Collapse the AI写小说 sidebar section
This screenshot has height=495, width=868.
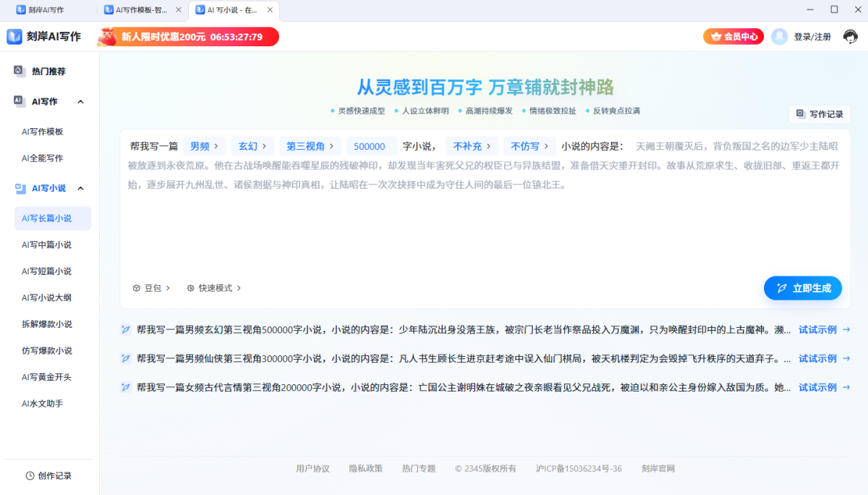tap(80, 188)
